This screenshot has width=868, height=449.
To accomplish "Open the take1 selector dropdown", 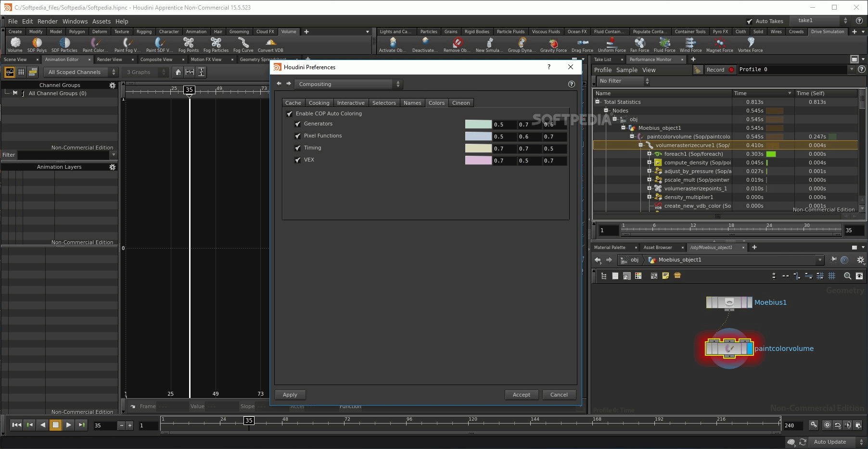I will (x=821, y=21).
